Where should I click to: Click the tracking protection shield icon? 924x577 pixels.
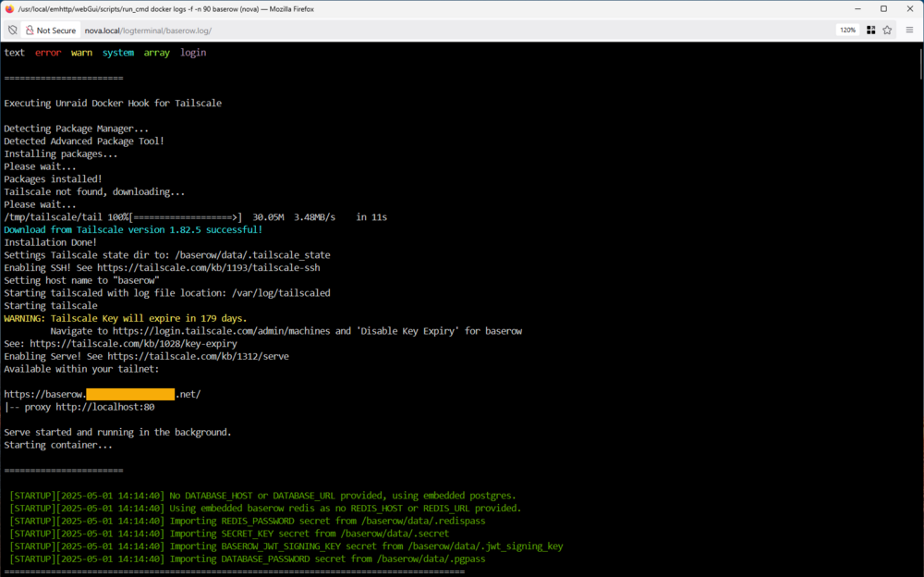point(12,31)
